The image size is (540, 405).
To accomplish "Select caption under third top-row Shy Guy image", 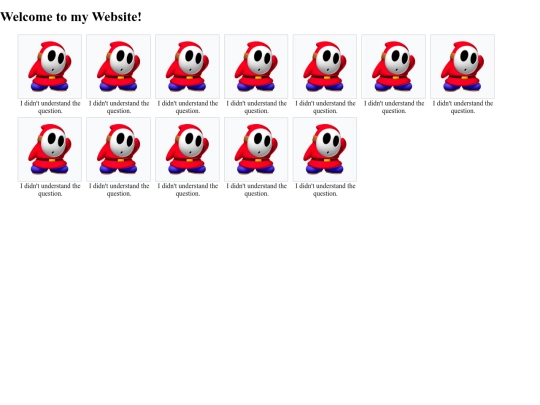I will pyautogui.click(x=188, y=107).
